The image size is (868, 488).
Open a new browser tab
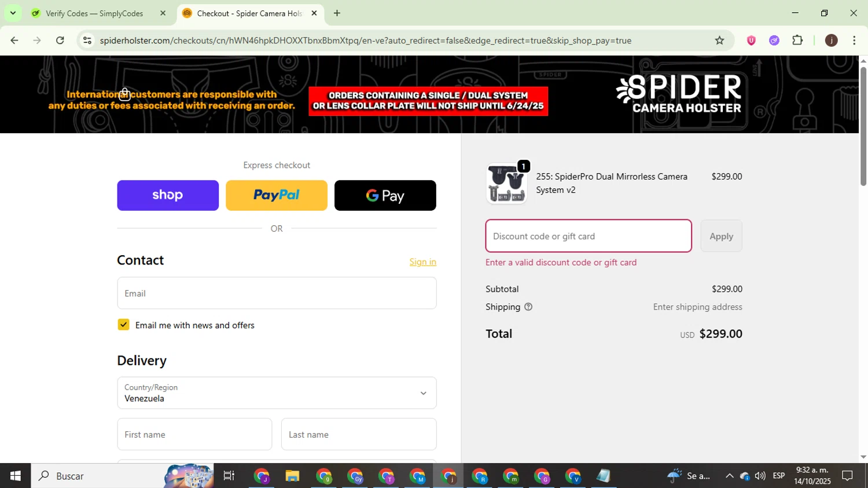tap(337, 13)
